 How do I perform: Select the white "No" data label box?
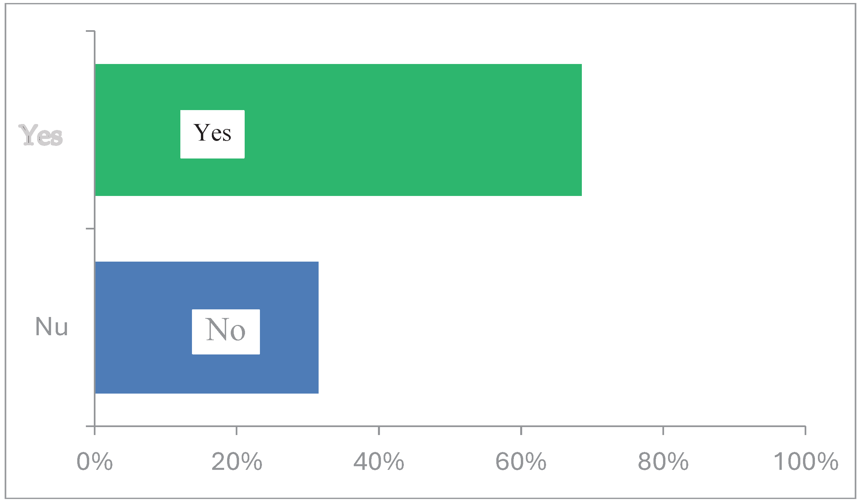coord(225,332)
